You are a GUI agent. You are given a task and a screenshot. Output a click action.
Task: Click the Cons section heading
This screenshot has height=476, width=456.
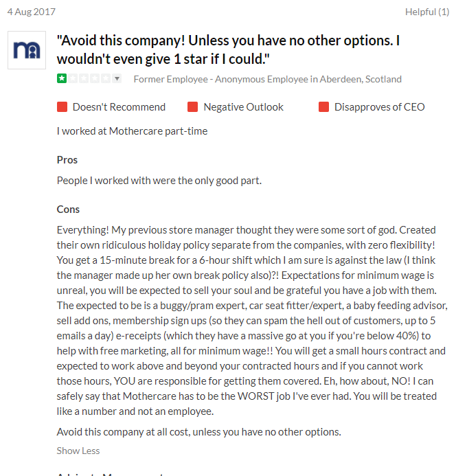click(x=68, y=209)
